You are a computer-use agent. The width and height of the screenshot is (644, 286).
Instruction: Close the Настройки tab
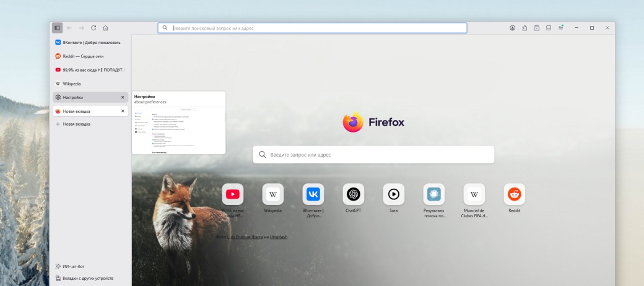(123, 97)
